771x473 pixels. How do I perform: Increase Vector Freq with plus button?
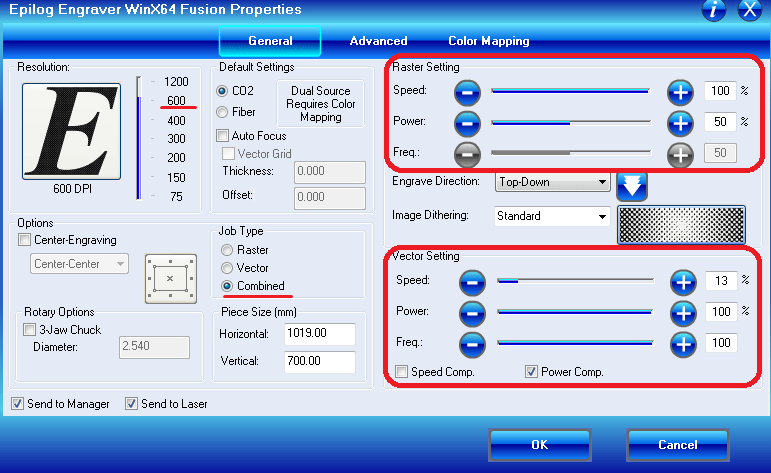(x=683, y=344)
